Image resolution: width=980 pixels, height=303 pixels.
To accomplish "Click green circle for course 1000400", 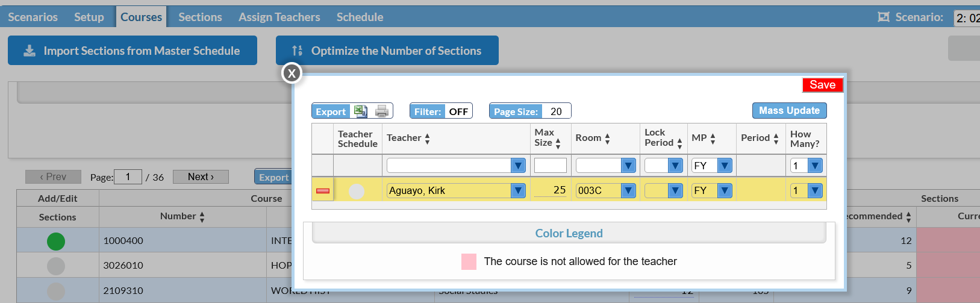I will click(56, 241).
